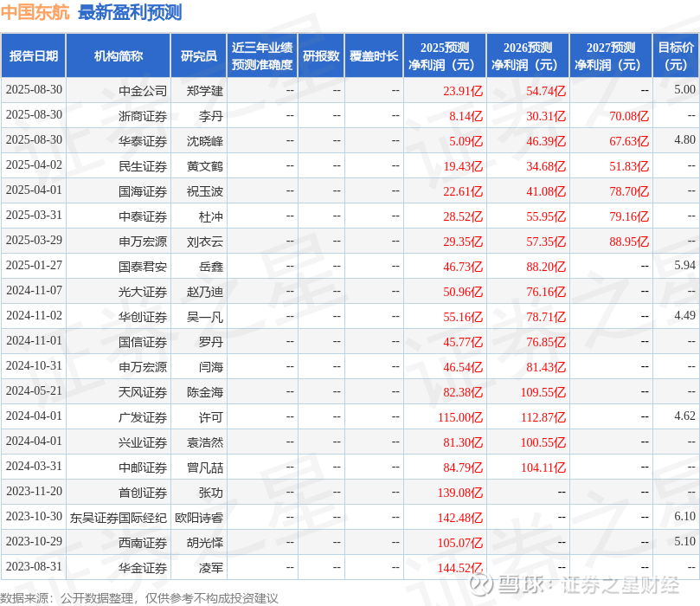The image size is (700, 606).
Task: Select the 首创证券 institution cell
Action: click(x=119, y=492)
